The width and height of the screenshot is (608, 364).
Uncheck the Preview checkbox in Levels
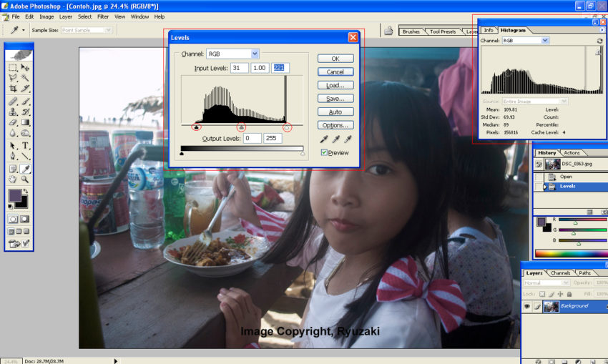(x=324, y=152)
